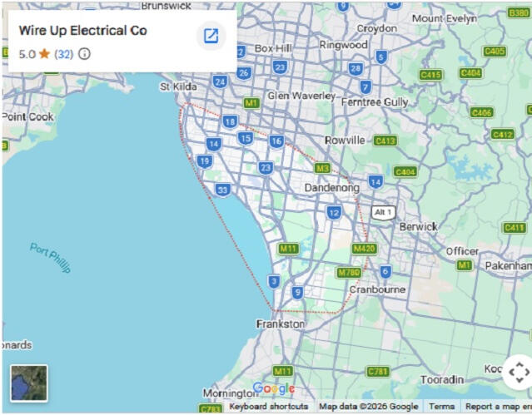Open the map in a new window

point(211,36)
